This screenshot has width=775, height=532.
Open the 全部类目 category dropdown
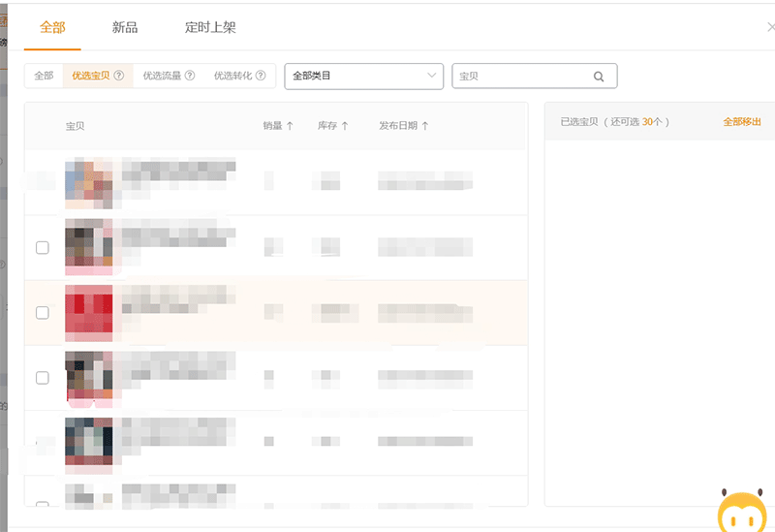(363, 76)
